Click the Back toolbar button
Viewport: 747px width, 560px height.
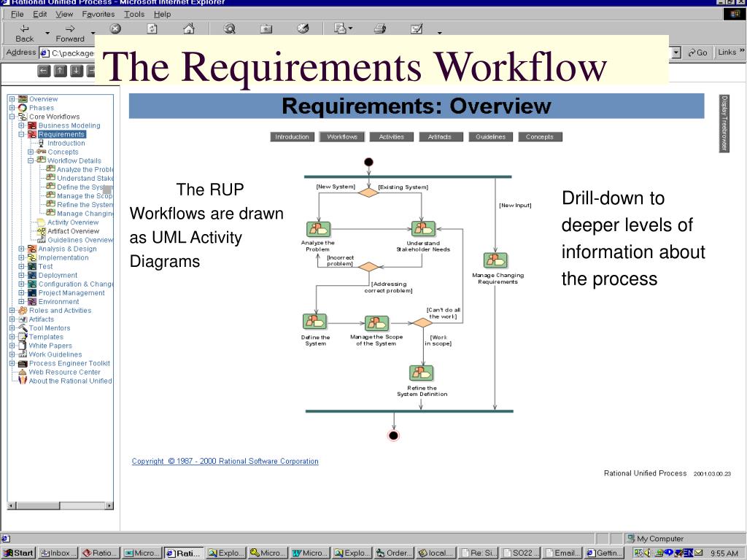(x=25, y=34)
